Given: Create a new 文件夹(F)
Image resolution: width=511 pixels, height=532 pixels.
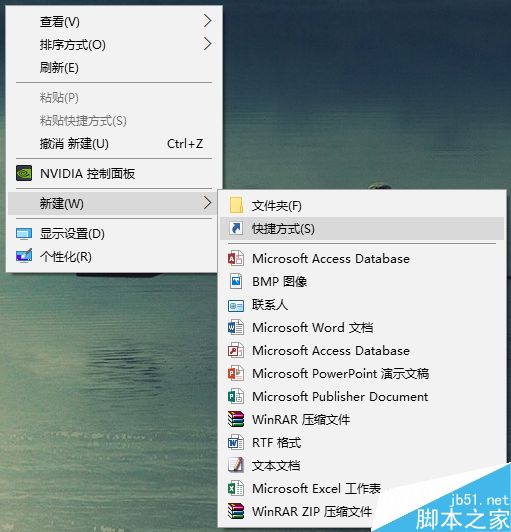Looking at the screenshot, I should pyautogui.click(x=362, y=206).
